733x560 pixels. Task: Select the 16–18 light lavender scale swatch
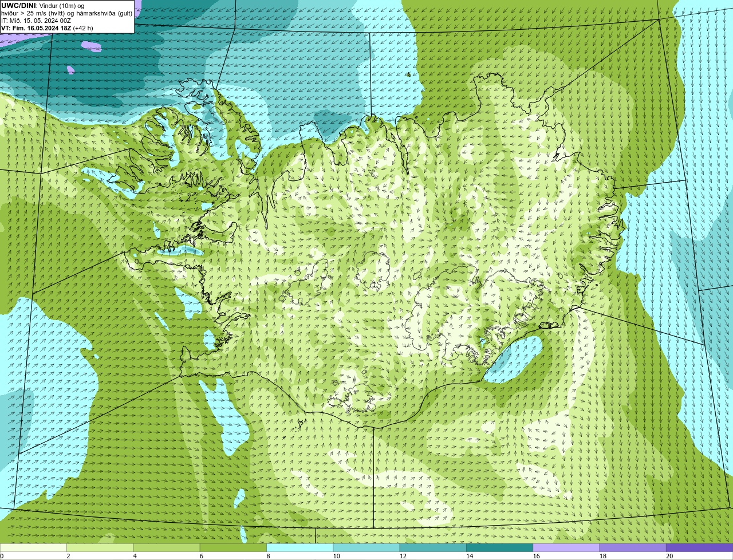[x=566, y=547]
